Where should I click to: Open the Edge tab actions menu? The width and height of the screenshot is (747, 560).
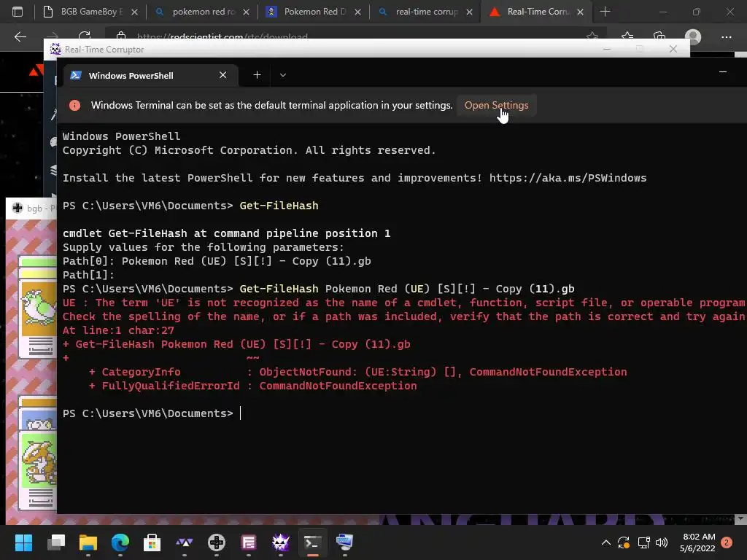(18, 12)
